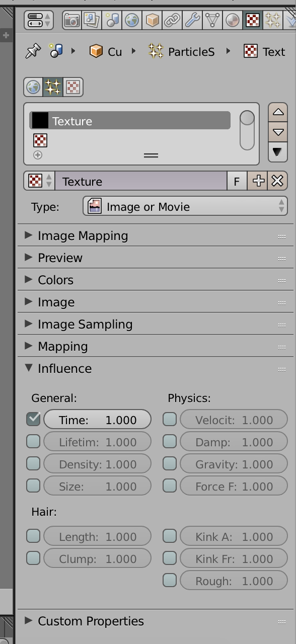Open texture slot specials menu arrow
This screenshot has height=644, width=296.
[278, 151]
